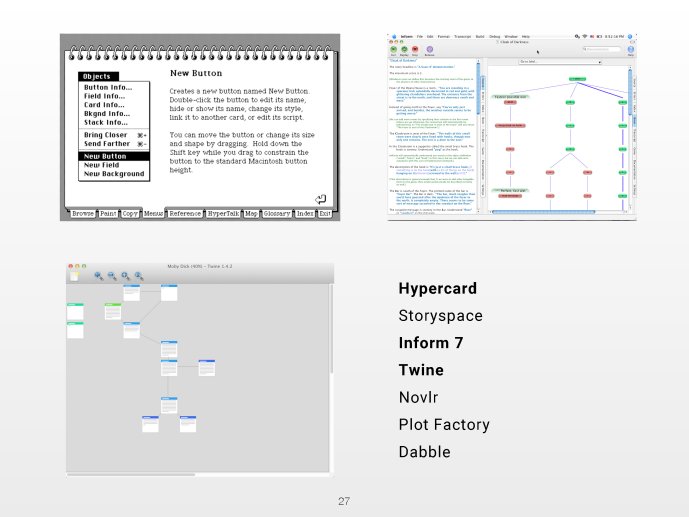Select the highlighted New Button menu entry
Screen dimensions: 689x517
pos(114,156)
